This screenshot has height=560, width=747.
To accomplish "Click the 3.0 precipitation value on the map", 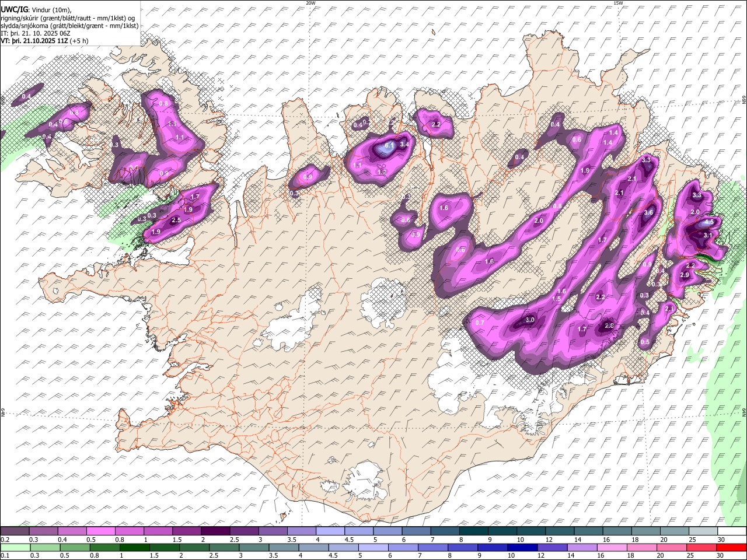I will [x=530, y=320].
